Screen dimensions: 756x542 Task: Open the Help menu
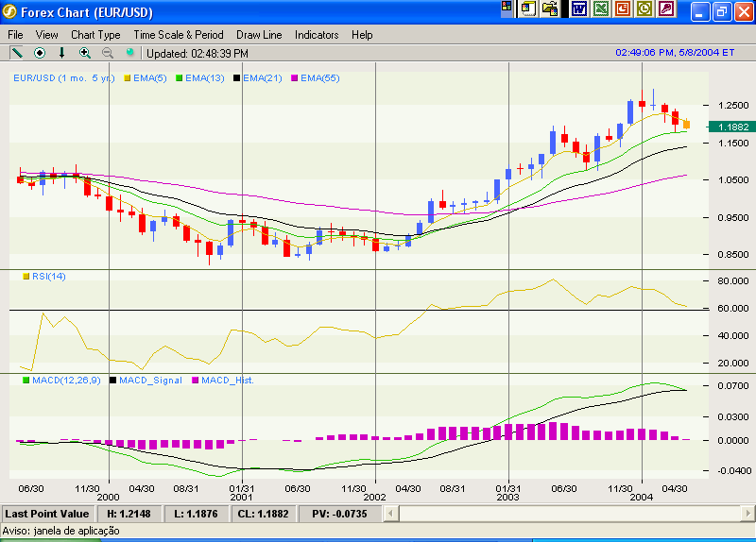[x=362, y=35]
